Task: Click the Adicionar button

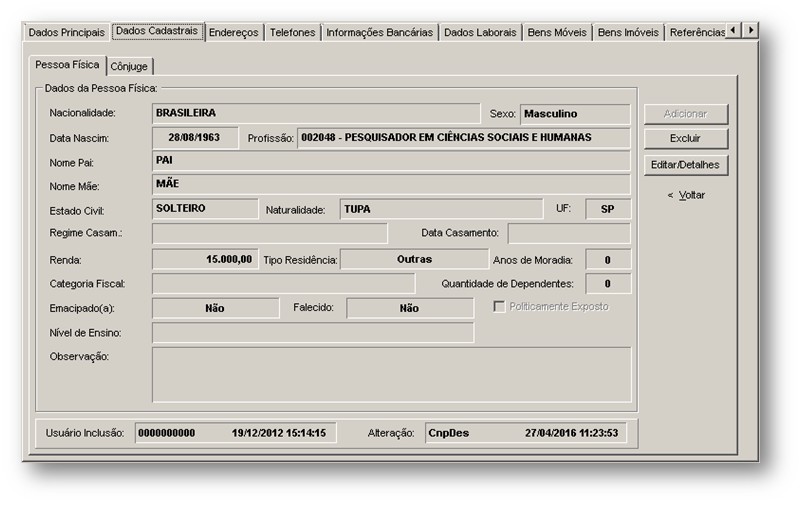Action: point(685,114)
